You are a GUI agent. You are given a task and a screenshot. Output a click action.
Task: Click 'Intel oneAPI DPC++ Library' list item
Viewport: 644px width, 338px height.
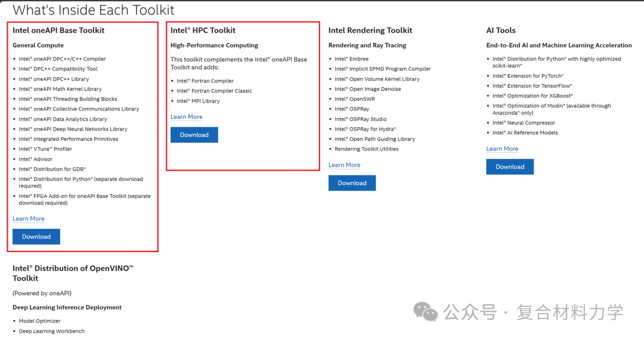[x=54, y=79]
